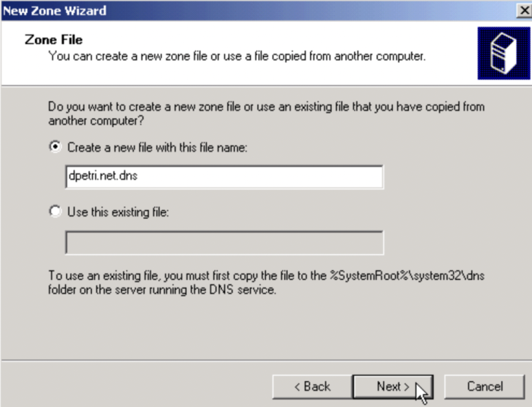Click the 'another computer?' text in the question

(96, 121)
